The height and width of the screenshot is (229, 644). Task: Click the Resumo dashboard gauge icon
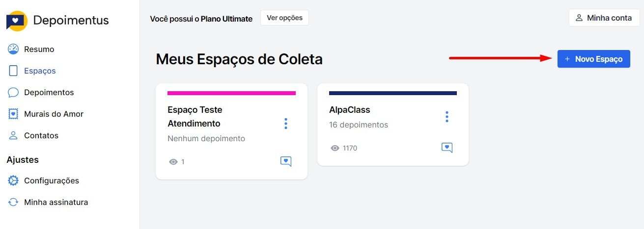[13, 49]
